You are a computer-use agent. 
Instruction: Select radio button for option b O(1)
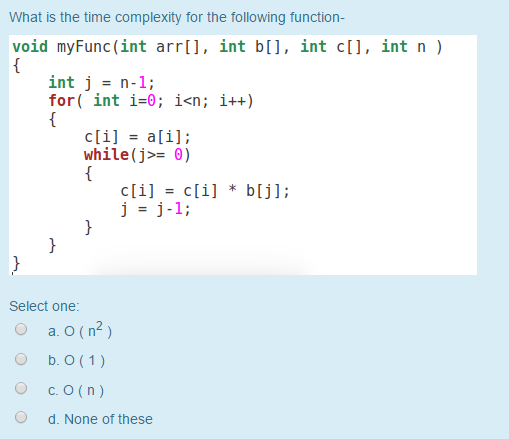(21, 359)
